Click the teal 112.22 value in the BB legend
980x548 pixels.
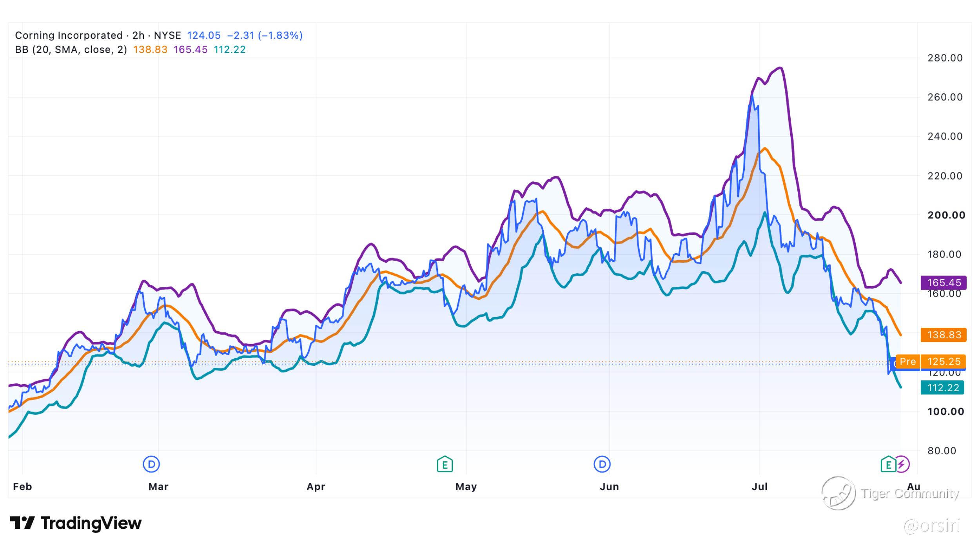tap(230, 50)
